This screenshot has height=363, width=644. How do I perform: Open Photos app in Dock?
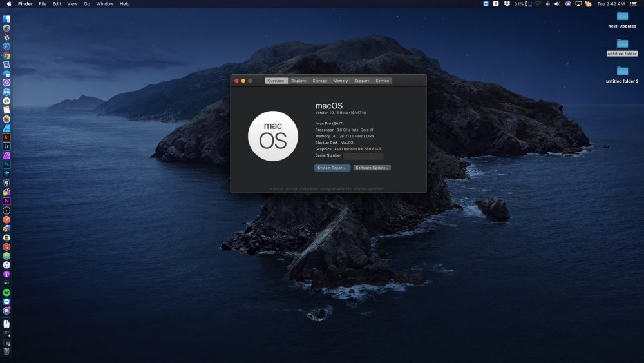6,119
